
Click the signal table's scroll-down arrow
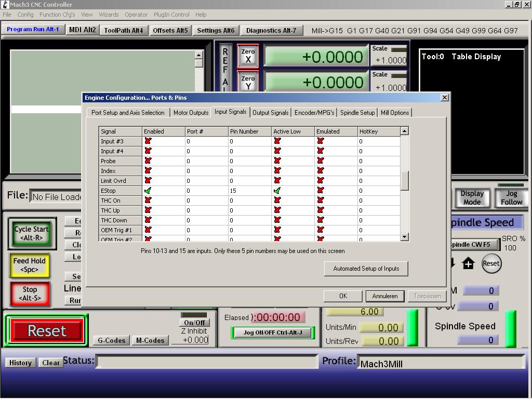[405, 237]
